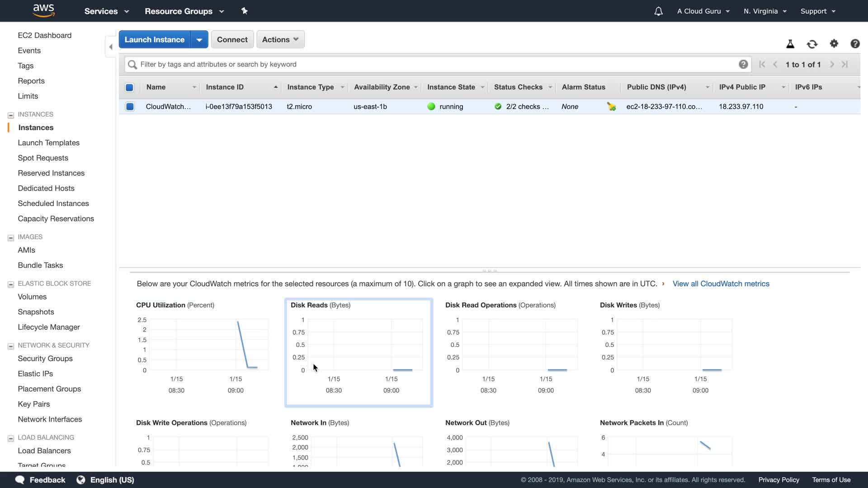868x488 pixels.
Task: Uncheck the CloudWatch instance row checkbox
Action: click(x=130, y=107)
